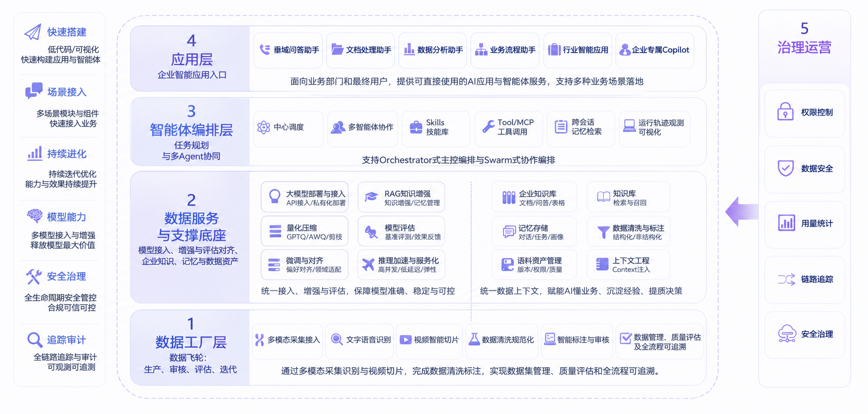
Task: Click the checkbox icon of 数据管理、质量评估
Action: [x=625, y=338]
